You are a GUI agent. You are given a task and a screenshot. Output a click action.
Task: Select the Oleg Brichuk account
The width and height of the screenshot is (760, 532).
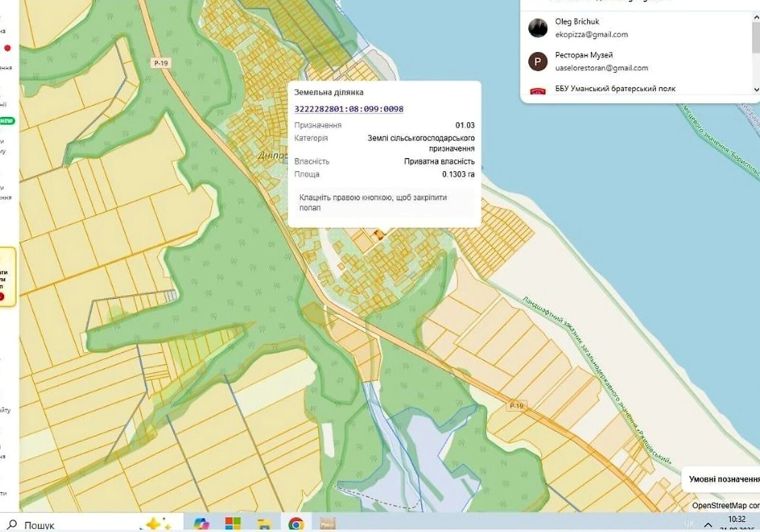(x=636, y=28)
